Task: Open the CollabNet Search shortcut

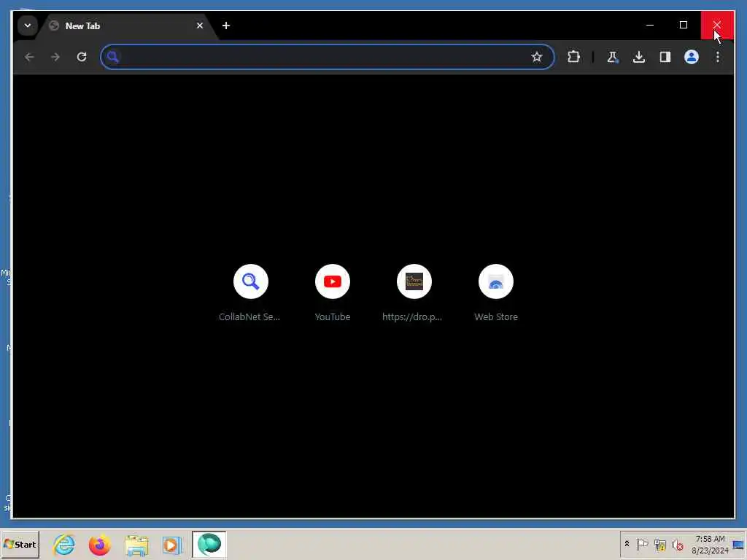Action: click(251, 293)
